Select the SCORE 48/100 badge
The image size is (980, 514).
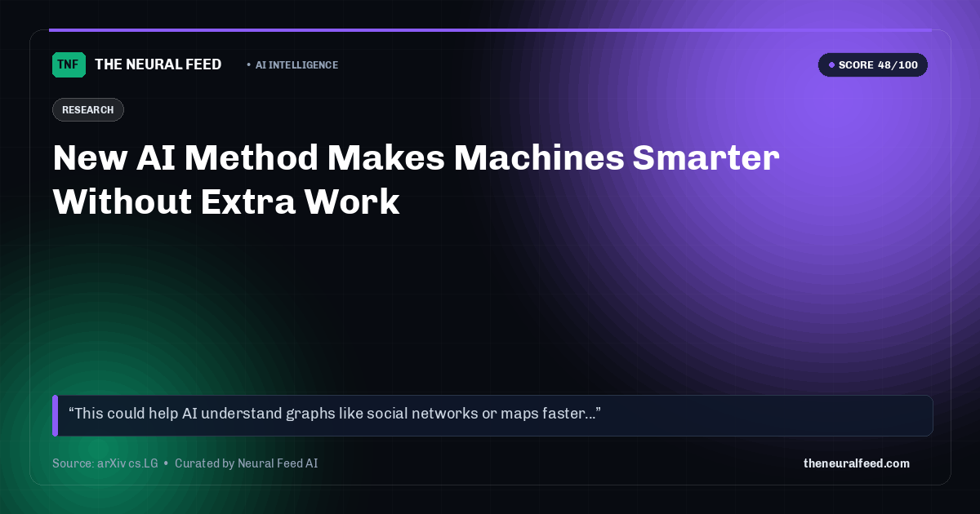[x=872, y=65]
